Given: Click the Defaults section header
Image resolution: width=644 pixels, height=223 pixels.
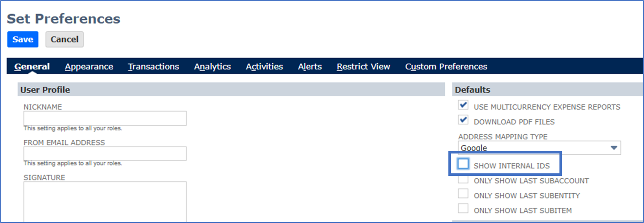Looking at the screenshot, I should click(x=548, y=89).
